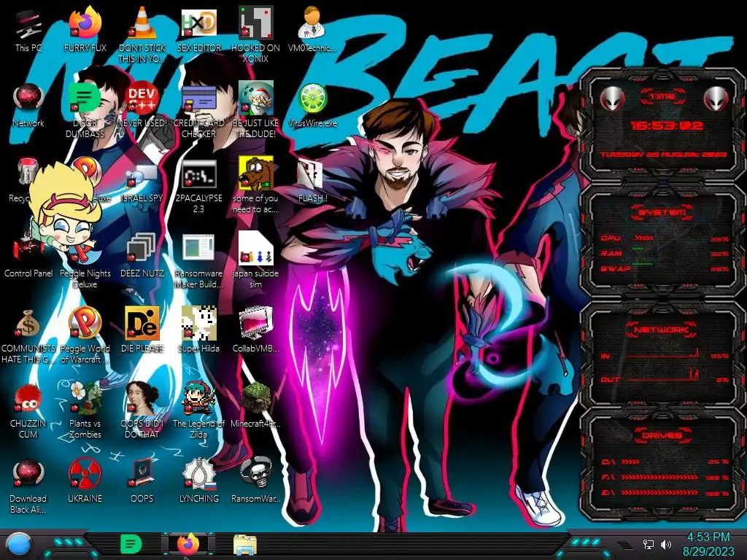Click the SWAP usage row in System widget
Viewport: 747px width, 560px height.
665,268
